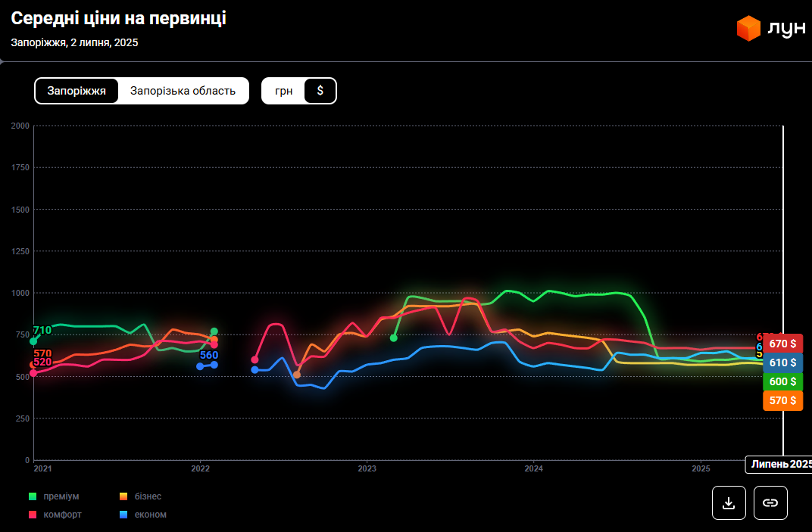Click the copy link icon button
The height and width of the screenshot is (532, 812).
(770, 502)
